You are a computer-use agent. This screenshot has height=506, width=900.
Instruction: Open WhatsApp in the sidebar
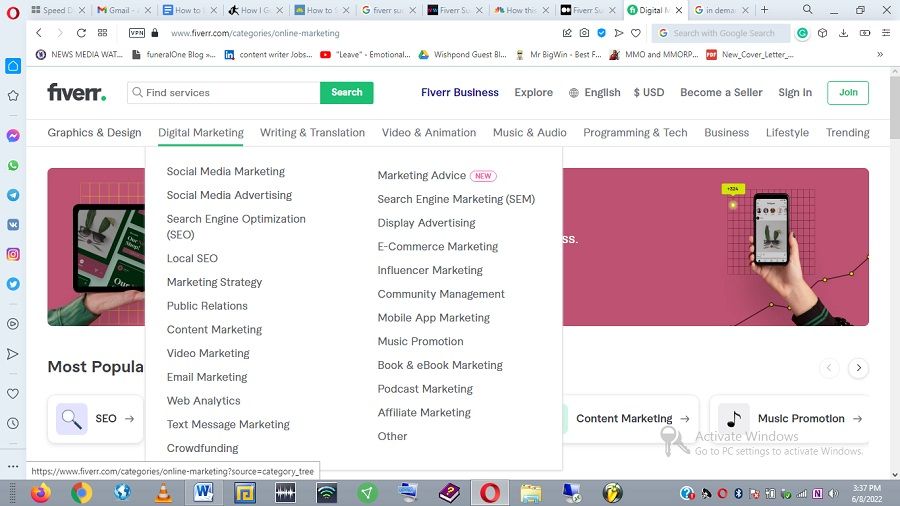pyautogui.click(x=13, y=166)
